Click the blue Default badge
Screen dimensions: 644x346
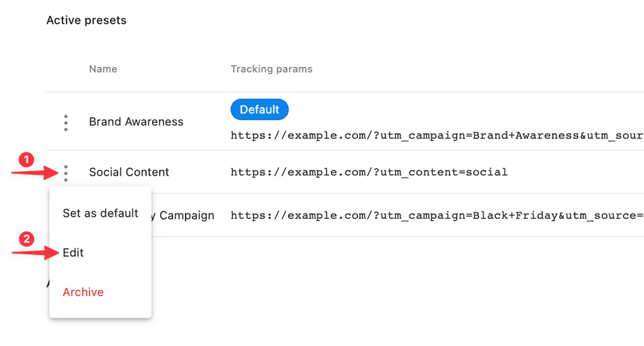[260, 110]
